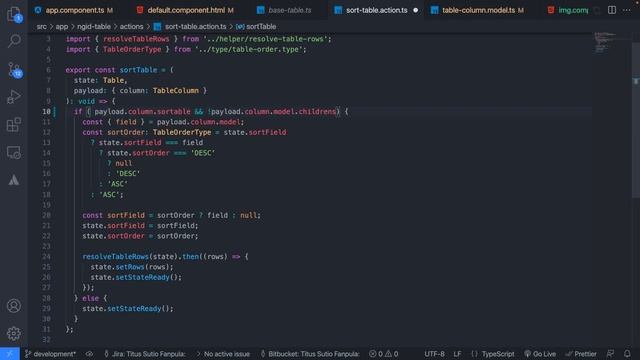Click sort-table.action.ts breadcrumb
640x360 pixels.
pos(190,27)
